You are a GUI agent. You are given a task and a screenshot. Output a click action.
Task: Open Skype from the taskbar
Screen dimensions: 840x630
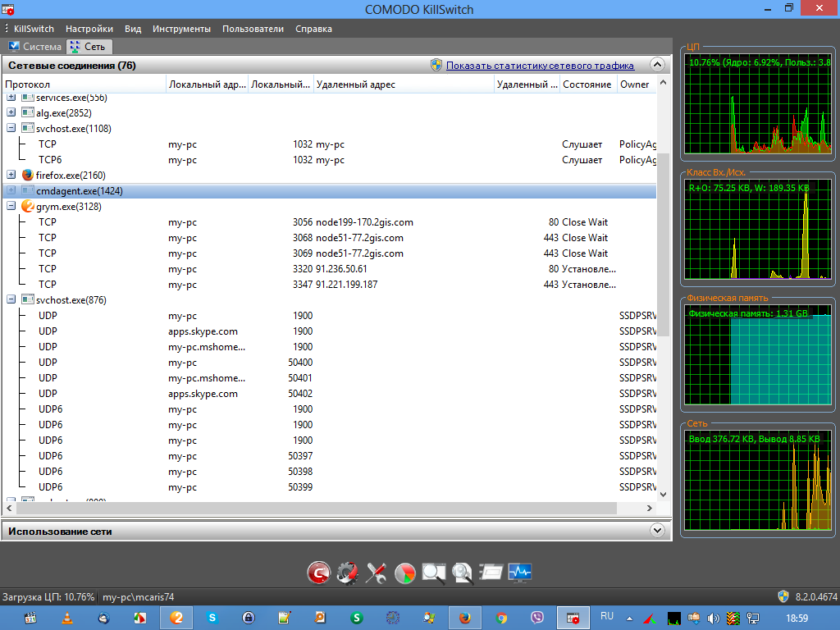click(x=212, y=619)
